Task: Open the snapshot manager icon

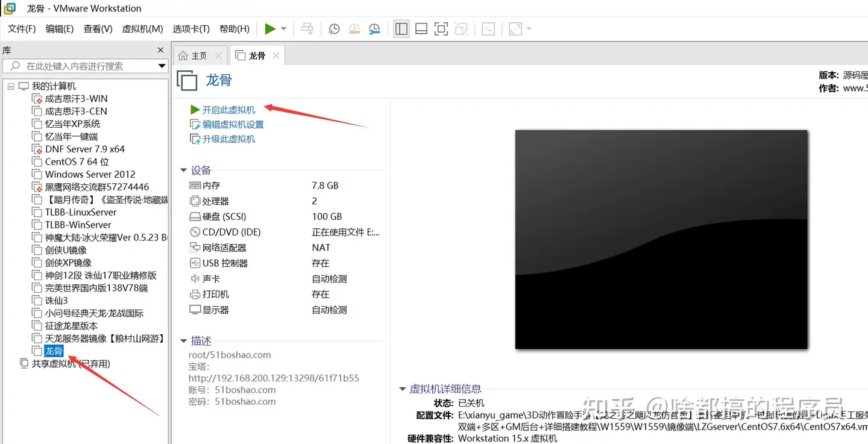Action: point(374,28)
